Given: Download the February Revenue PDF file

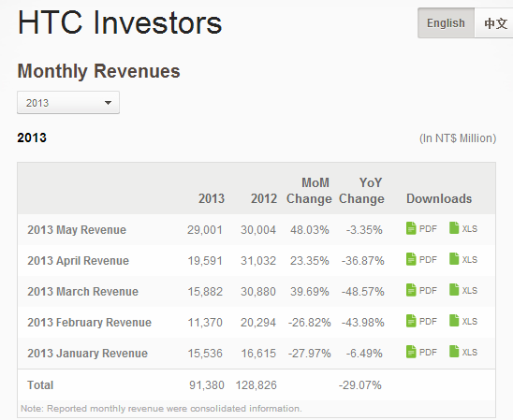Looking at the screenshot, I should tap(421, 321).
